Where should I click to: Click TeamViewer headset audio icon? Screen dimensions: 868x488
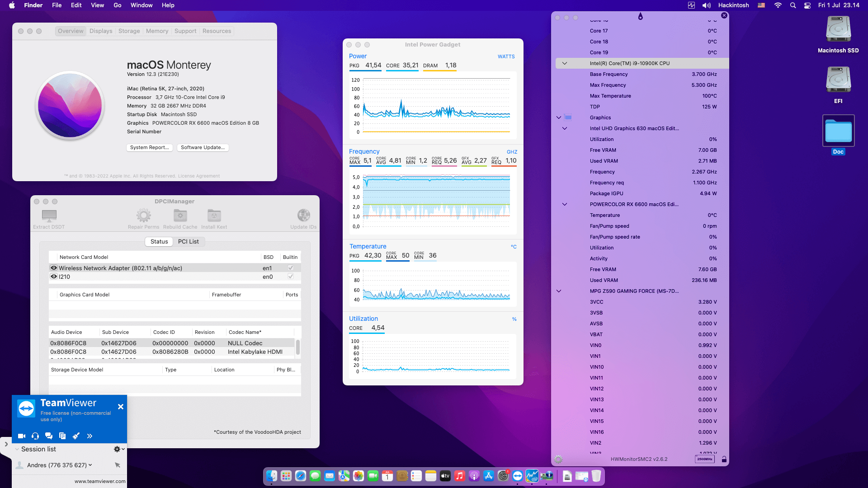pyautogui.click(x=35, y=436)
